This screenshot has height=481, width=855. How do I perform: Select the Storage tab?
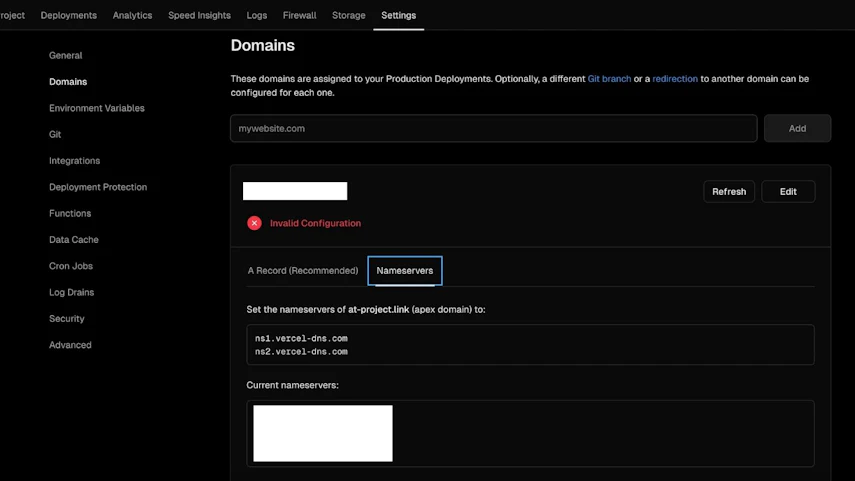348,15
